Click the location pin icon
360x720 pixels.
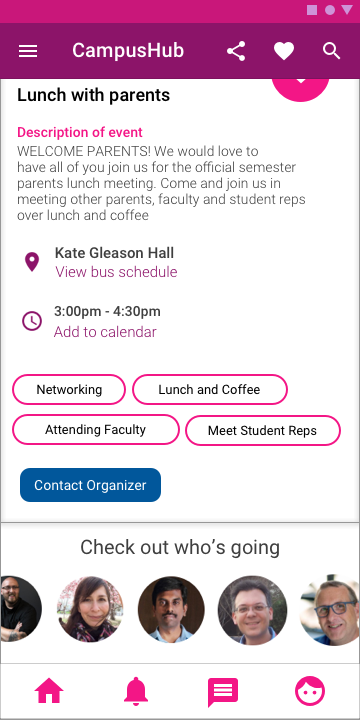32,262
